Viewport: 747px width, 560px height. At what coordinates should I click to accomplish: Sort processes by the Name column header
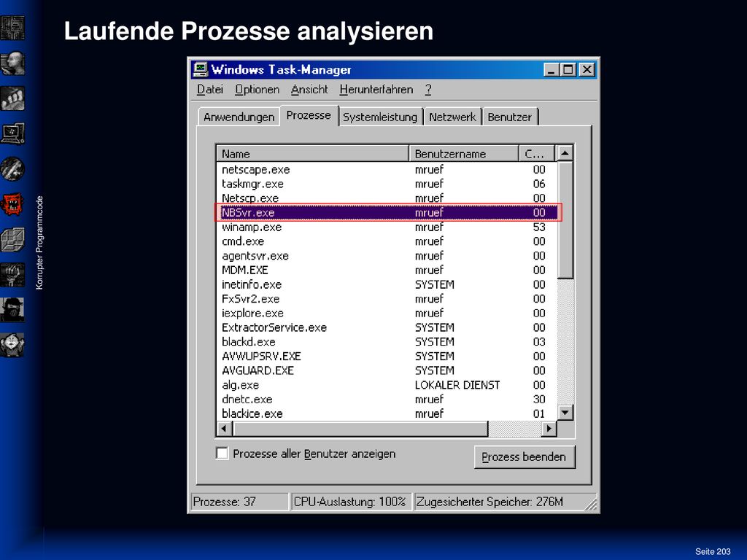tap(312, 154)
